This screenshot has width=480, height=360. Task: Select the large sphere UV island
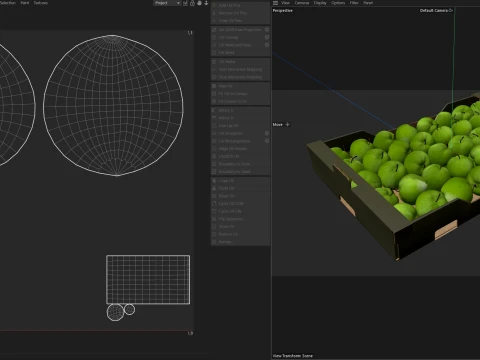click(x=113, y=105)
